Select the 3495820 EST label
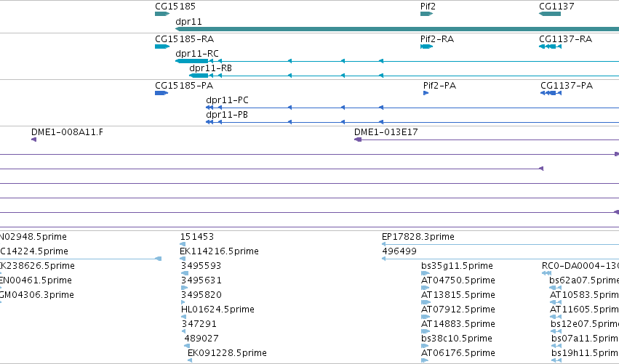 pyautogui.click(x=201, y=295)
